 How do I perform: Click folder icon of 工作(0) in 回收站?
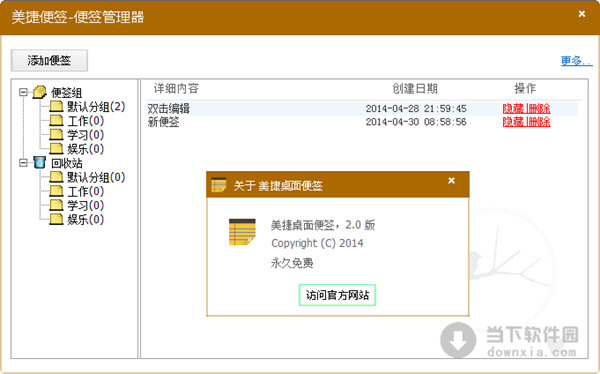tap(56, 191)
